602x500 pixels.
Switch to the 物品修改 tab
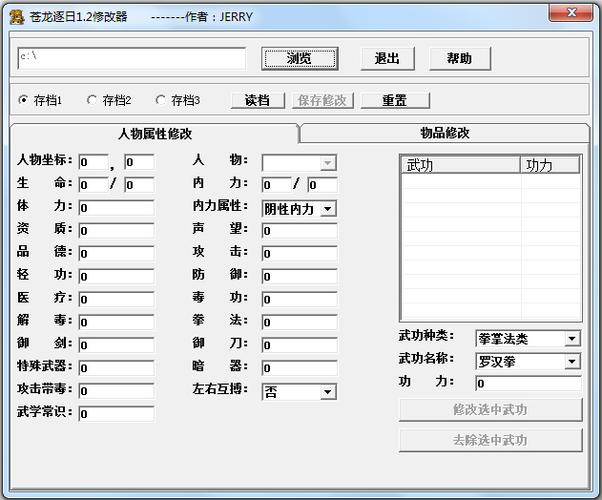coord(445,133)
